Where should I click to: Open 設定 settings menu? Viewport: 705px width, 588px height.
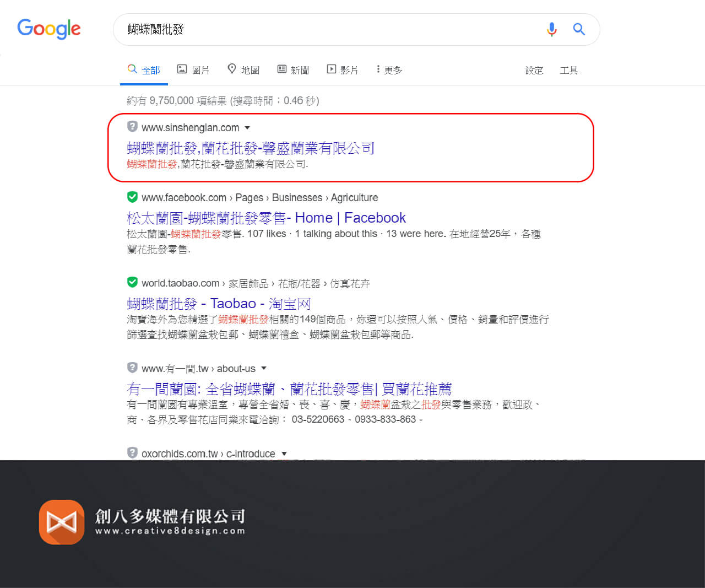tap(534, 71)
